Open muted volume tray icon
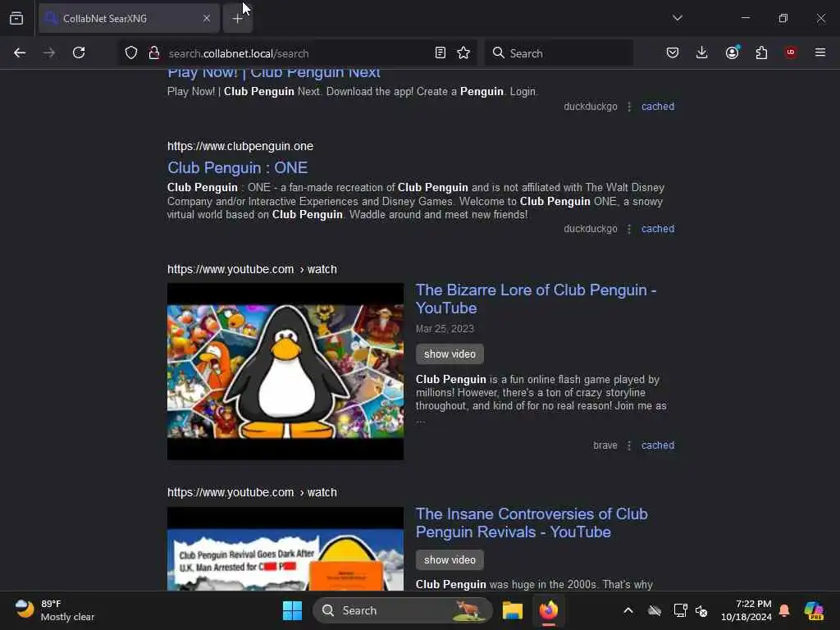 [701, 610]
